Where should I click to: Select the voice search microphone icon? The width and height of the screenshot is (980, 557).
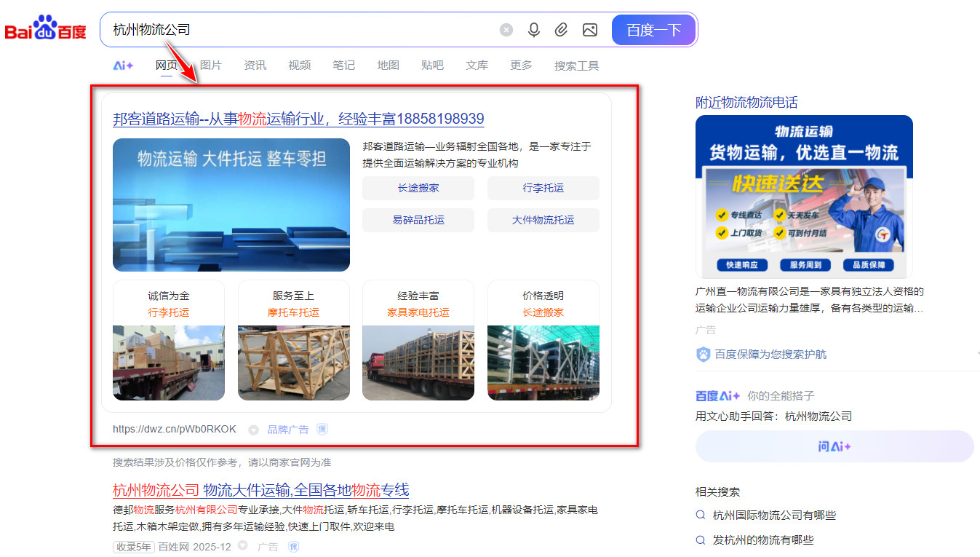(x=534, y=29)
